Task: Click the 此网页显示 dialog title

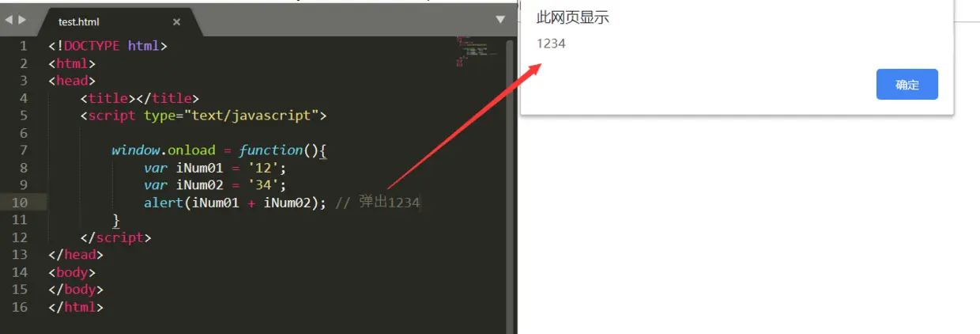Action: (x=573, y=18)
